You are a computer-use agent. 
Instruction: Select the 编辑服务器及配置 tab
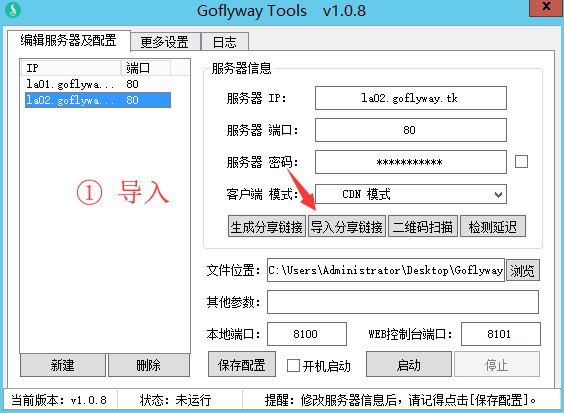(68, 40)
